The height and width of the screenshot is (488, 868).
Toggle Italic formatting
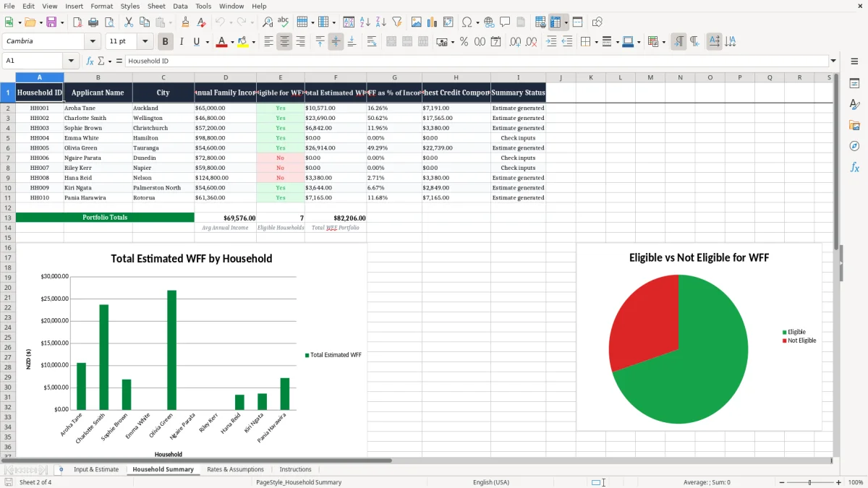(x=181, y=42)
